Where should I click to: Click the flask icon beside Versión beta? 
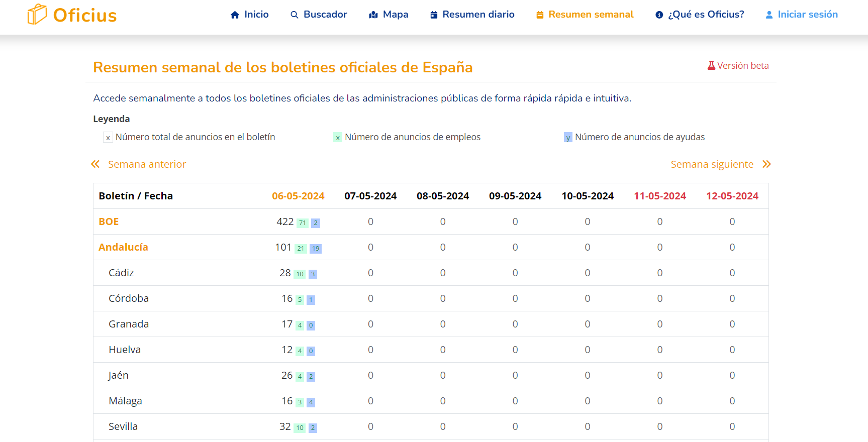point(711,66)
